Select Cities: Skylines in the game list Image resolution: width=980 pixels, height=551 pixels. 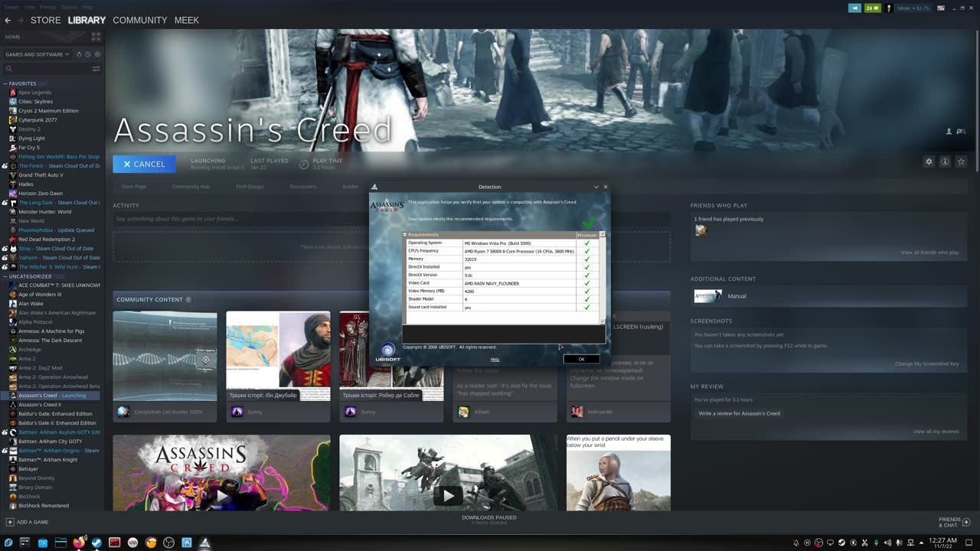[35, 102]
